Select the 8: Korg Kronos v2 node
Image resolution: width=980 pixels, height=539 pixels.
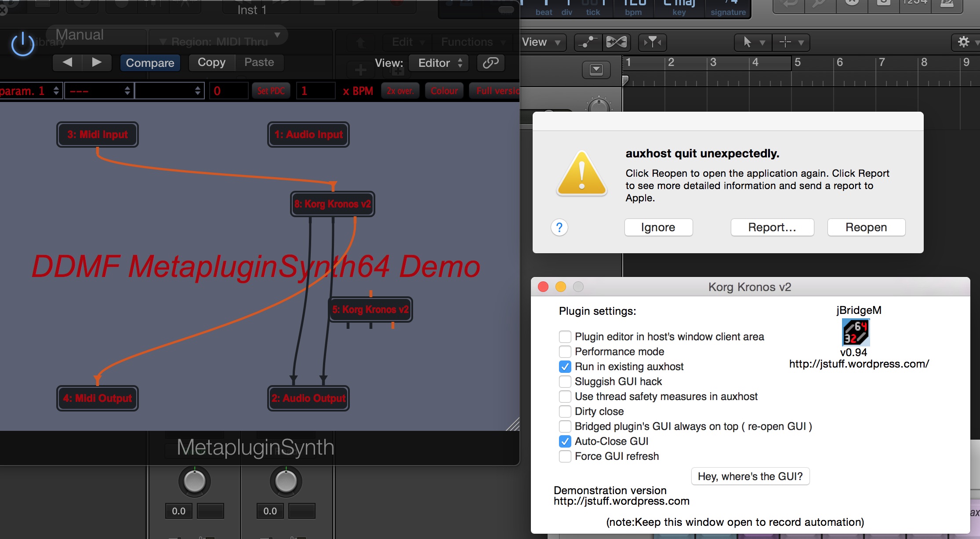333,204
